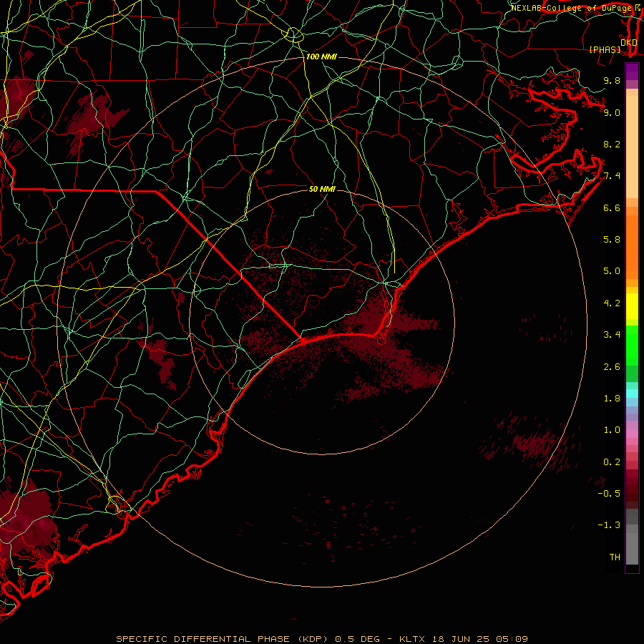
Task: Click the 1.8 scale value
Action: pos(612,399)
